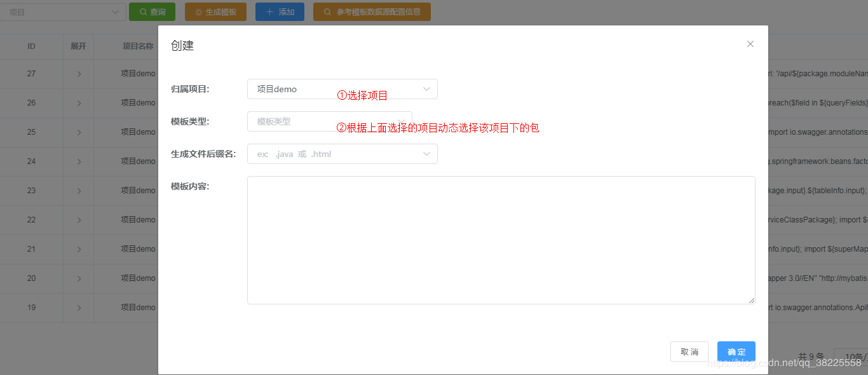Click 项目demo in row 22
868x375 pixels.
click(138, 220)
